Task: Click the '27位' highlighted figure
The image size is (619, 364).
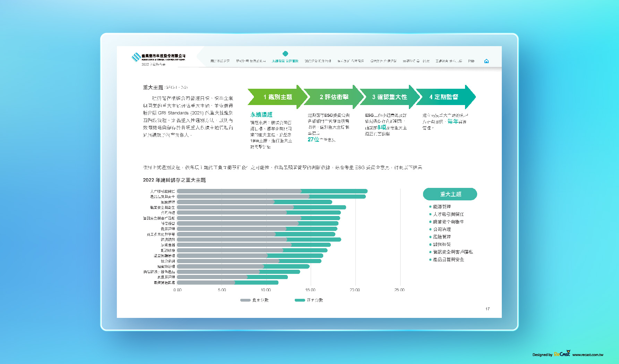Action: (x=313, y=139)
